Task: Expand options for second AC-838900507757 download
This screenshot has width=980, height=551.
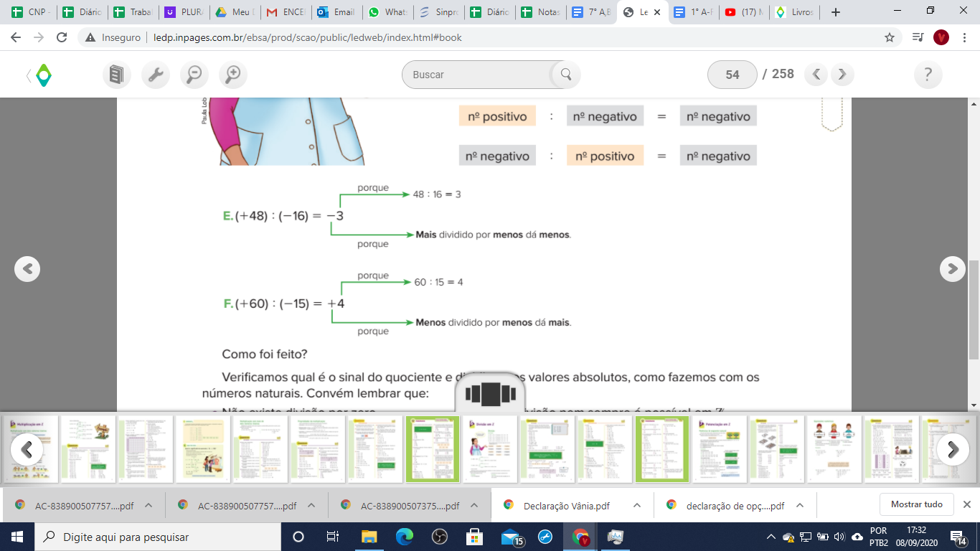Action: coord(311,505)
